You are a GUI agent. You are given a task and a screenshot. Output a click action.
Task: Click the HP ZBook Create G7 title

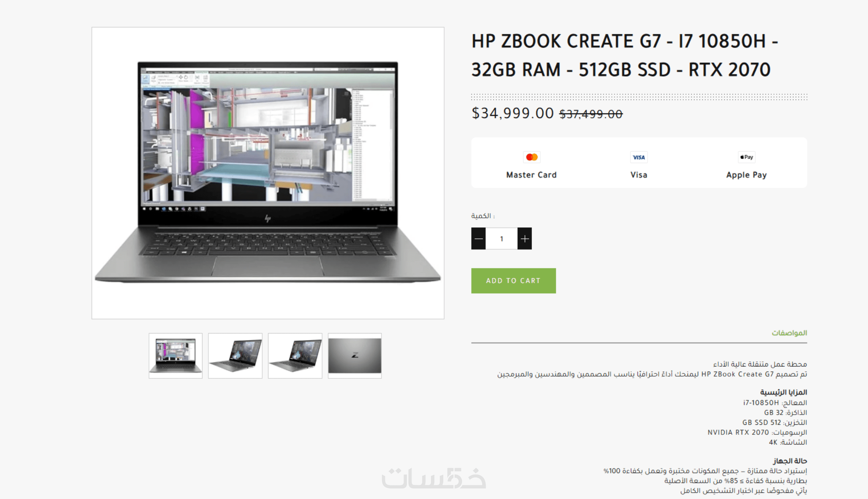click(x=624, y=55)
